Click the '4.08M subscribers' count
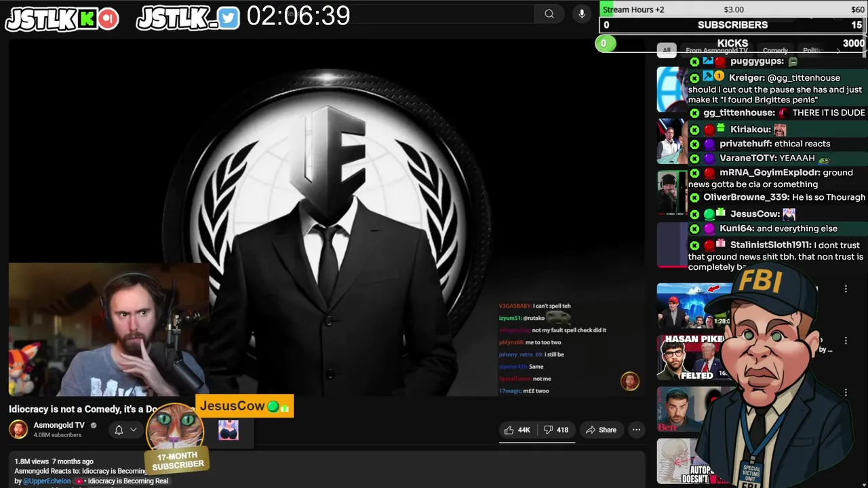The image size is (868, 488). [58, 435]
